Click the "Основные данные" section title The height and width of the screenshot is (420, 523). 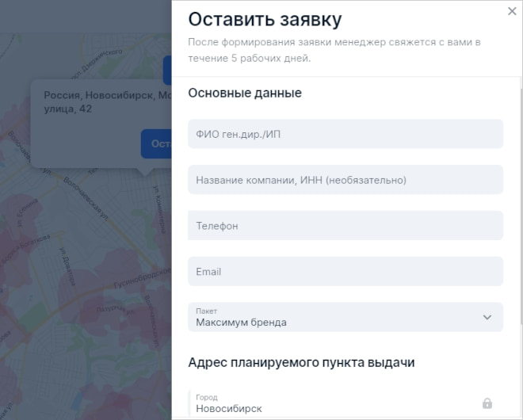(x=245, y=93)
